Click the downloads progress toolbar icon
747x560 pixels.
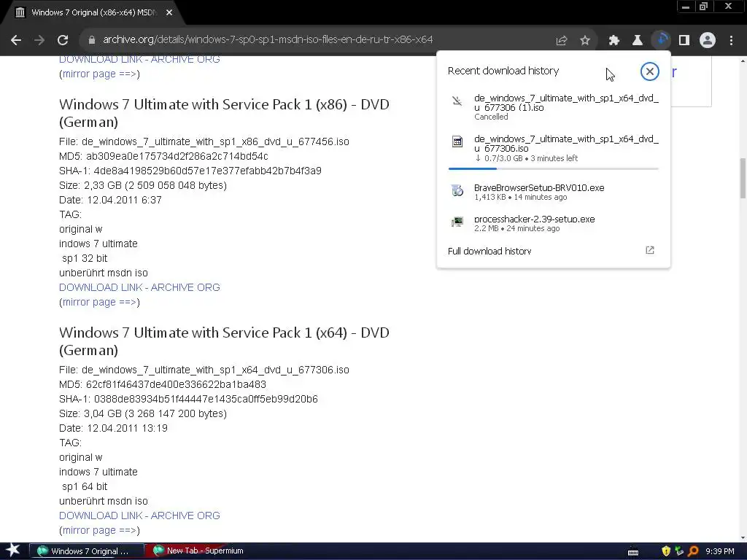(661, 40)
